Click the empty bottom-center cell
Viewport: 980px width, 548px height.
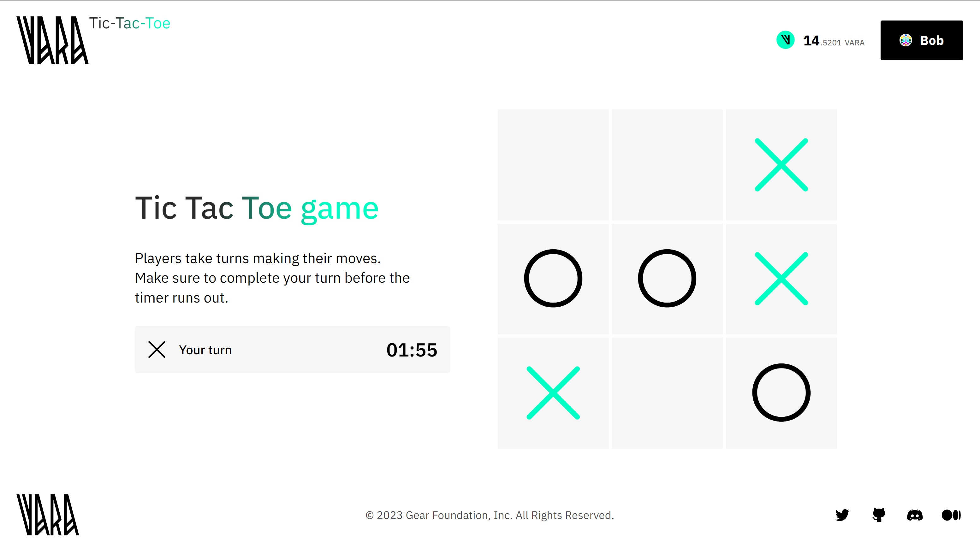[667, 393]
